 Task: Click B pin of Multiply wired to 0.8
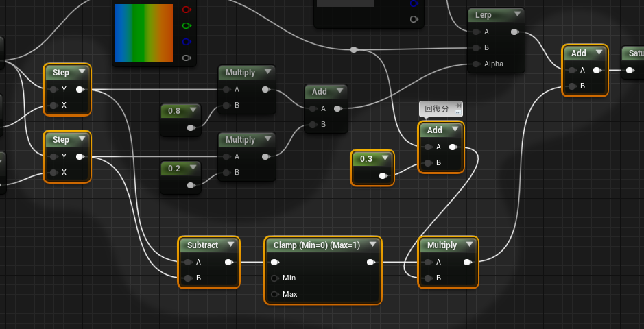click(227, 106)
